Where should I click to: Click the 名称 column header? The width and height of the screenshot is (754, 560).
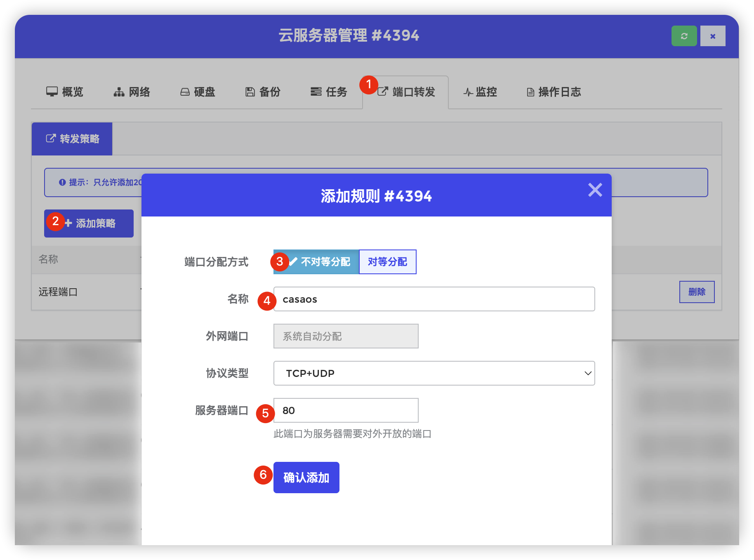point(48,259)
